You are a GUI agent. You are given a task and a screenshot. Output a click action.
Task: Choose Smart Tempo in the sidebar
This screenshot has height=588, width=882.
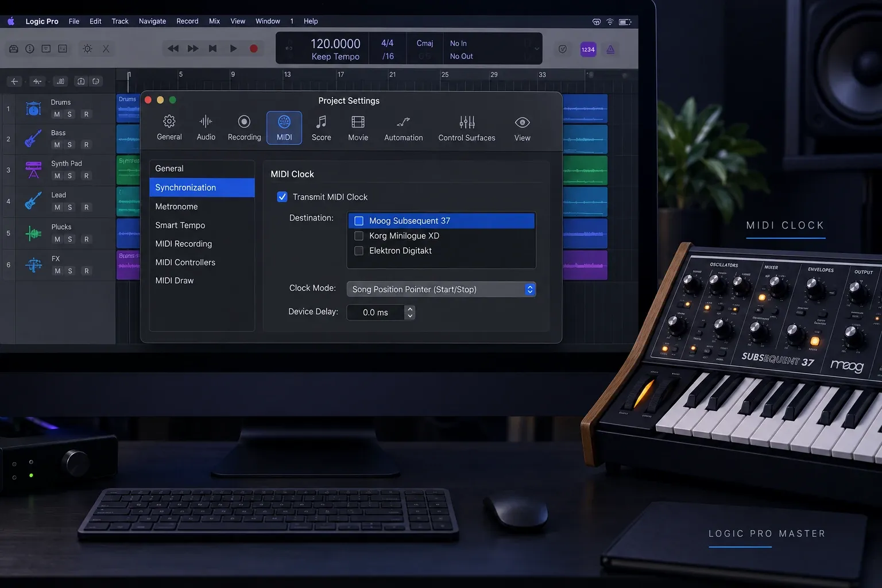[202, 225]
